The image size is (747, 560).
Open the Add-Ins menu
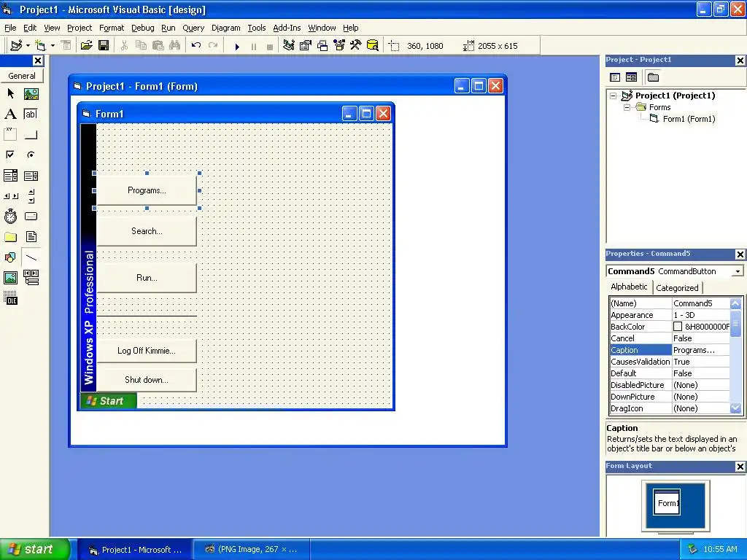point(287,28)
